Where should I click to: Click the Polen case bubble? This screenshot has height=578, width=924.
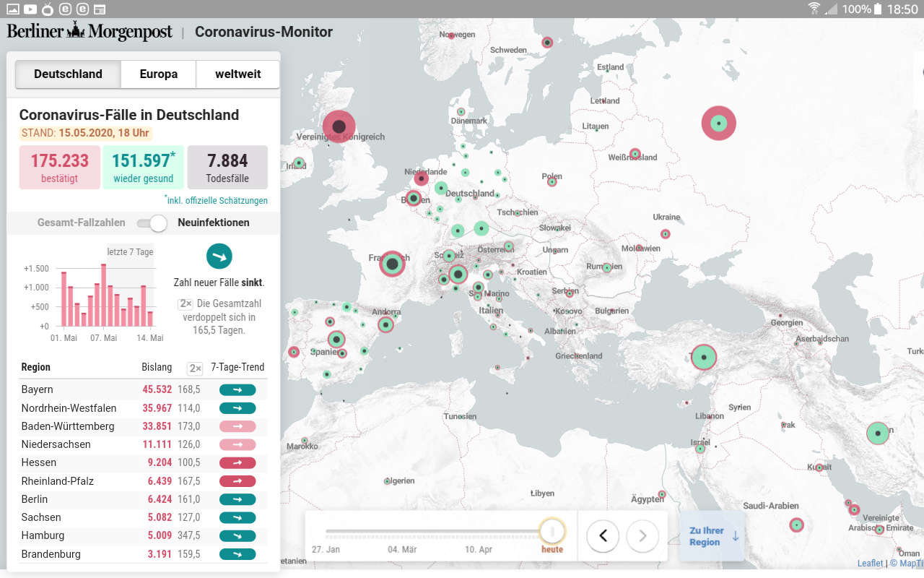pos(552,181)
